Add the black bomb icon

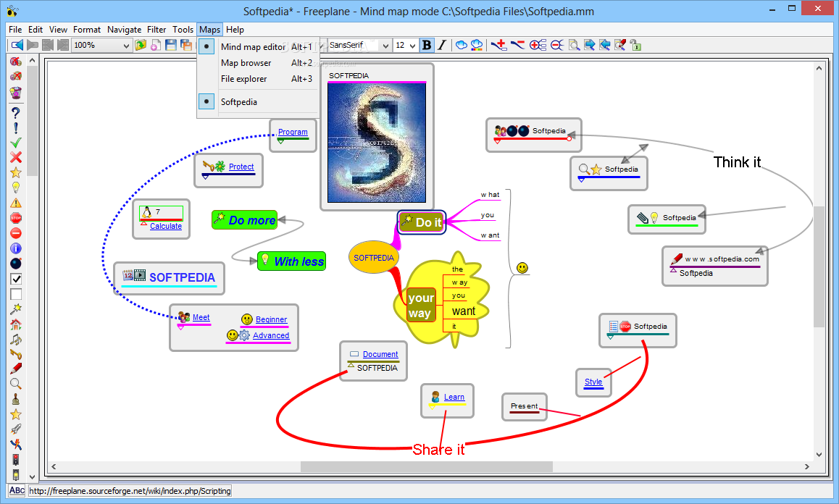tap(15, 264)
